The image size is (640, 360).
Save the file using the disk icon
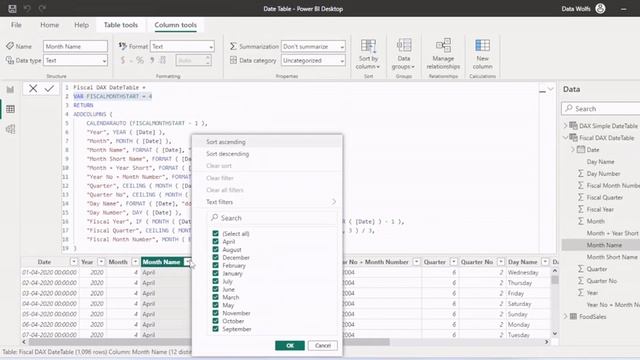pyautogui.click(x=12, y=8)
